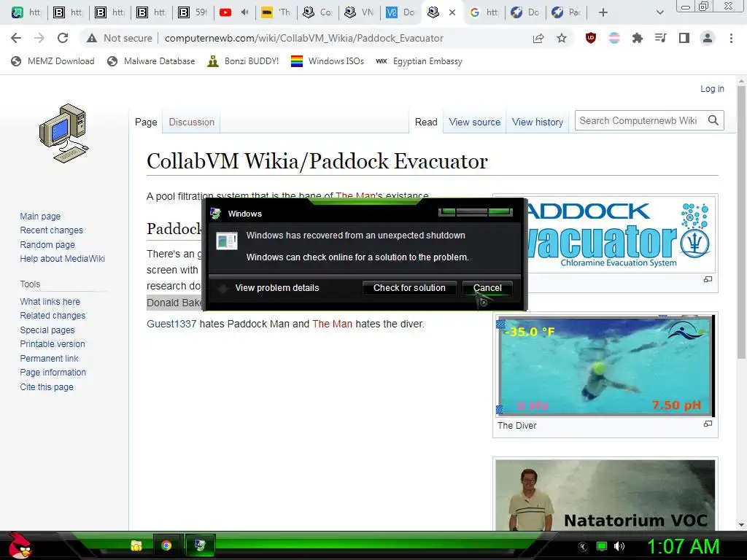This screenshot has width=747, height=560.
Task: Open the Windows ISOs bookmark
Action: [328, 61]
